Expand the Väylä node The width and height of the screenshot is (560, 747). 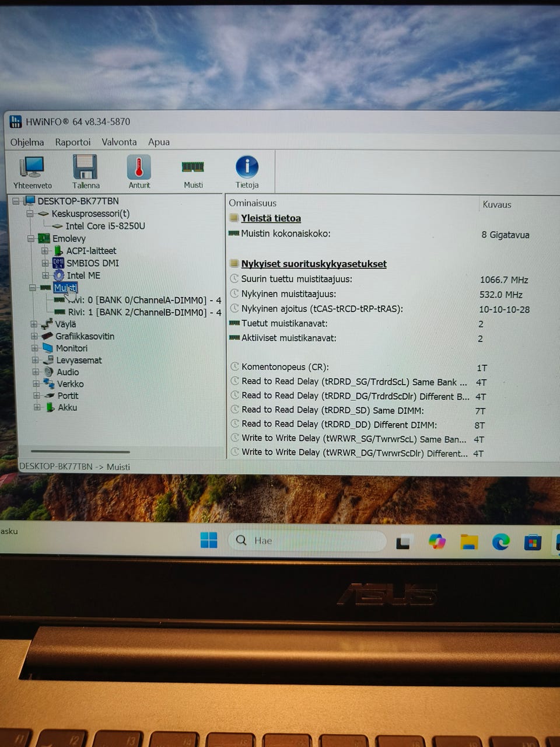click(x=33, y=324)
